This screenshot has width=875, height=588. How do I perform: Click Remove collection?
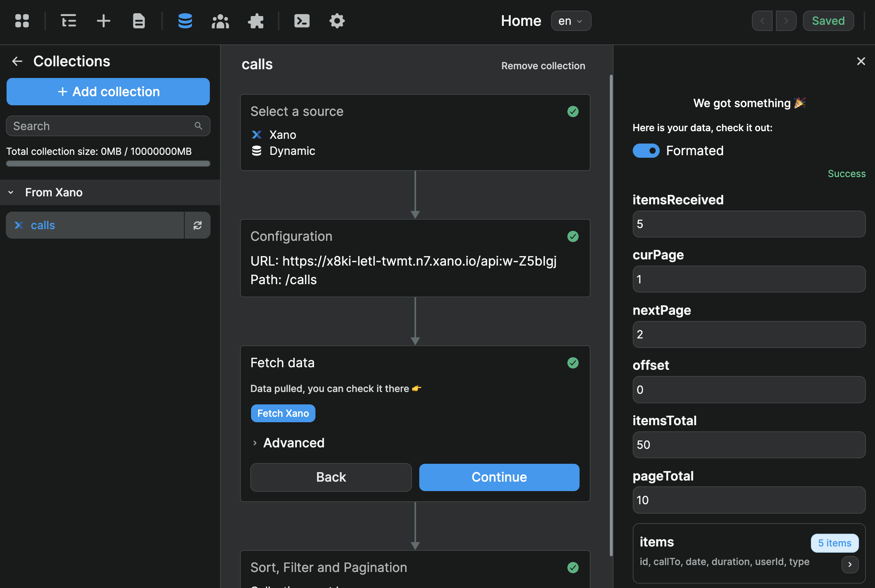click(x=543, y=66)
